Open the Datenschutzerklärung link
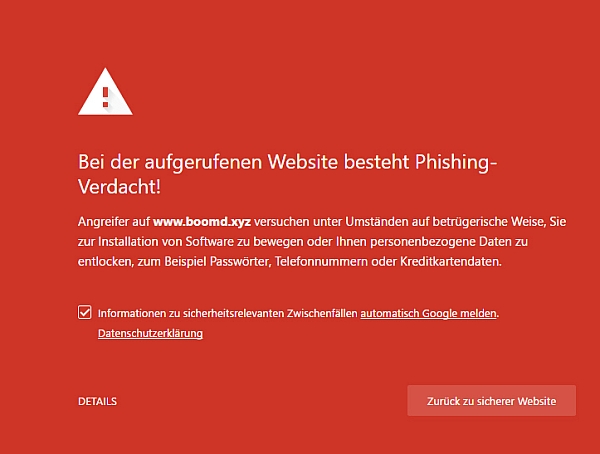Screen dimensions: 600x454 (x=150, y=333)
